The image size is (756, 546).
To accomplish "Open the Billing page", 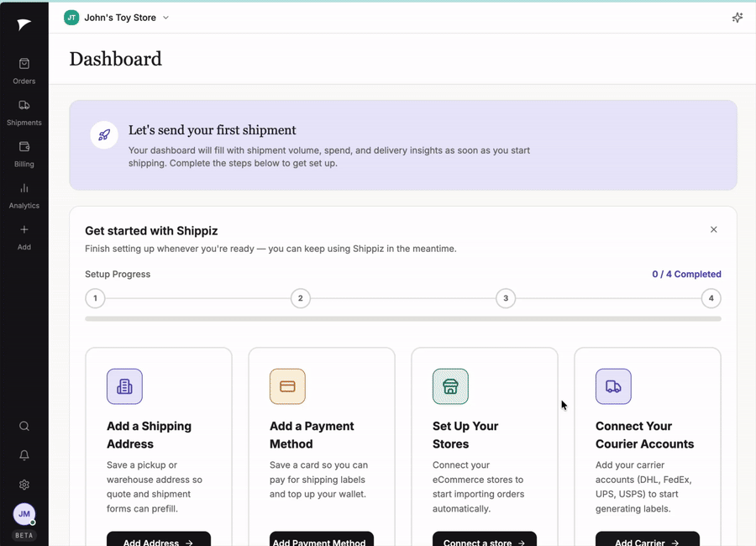I will [x=24, y=154].
